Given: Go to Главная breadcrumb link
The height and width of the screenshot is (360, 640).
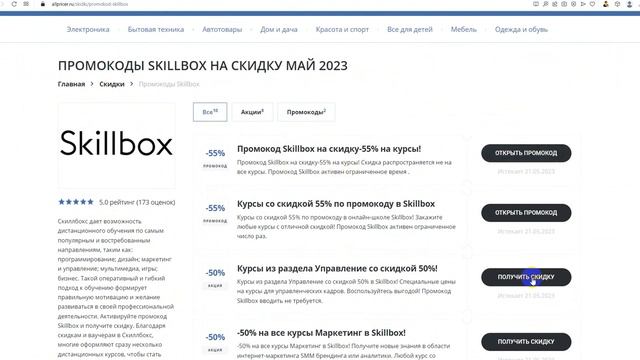Looking at the screenshot, I should coord(71,84).
